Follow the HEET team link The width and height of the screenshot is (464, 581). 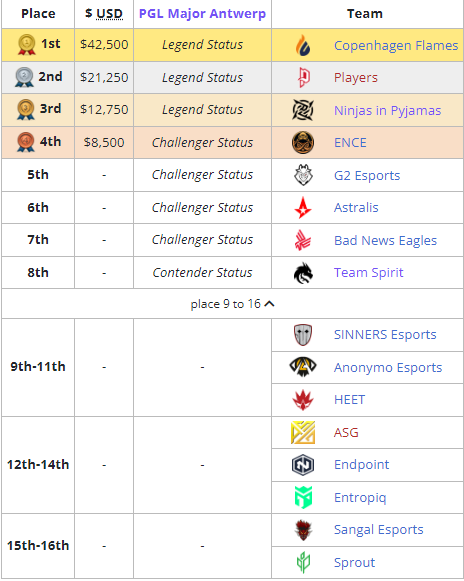[x=349, y=400]
